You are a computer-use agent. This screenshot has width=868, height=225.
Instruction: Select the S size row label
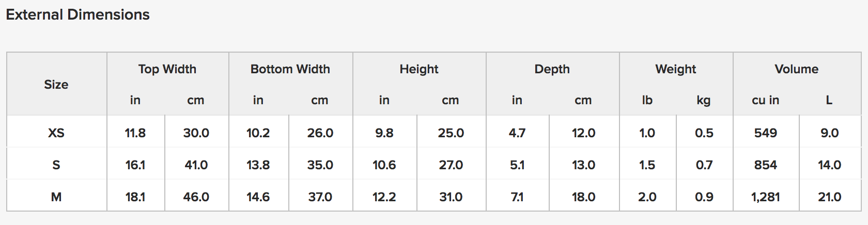click(x=56, y=165)
